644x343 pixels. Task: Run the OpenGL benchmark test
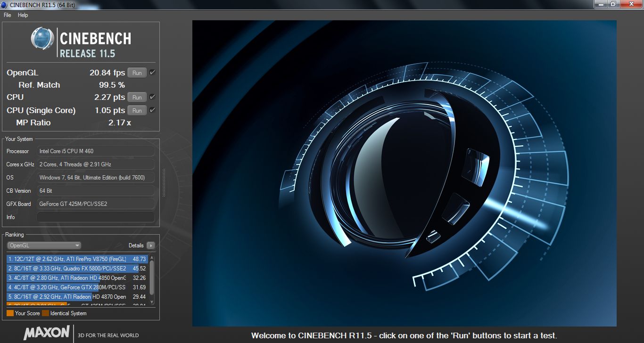click(x=137, y=73)
